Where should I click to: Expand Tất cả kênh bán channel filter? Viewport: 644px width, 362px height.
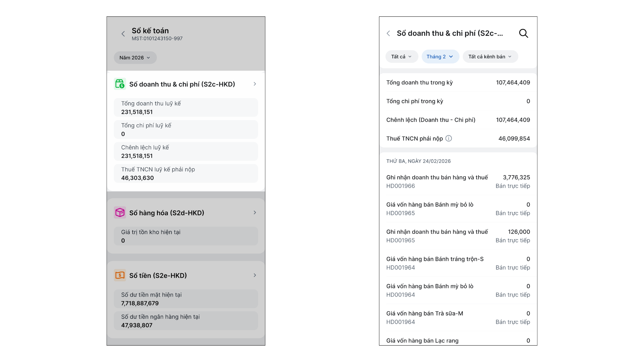click(490, 57)
